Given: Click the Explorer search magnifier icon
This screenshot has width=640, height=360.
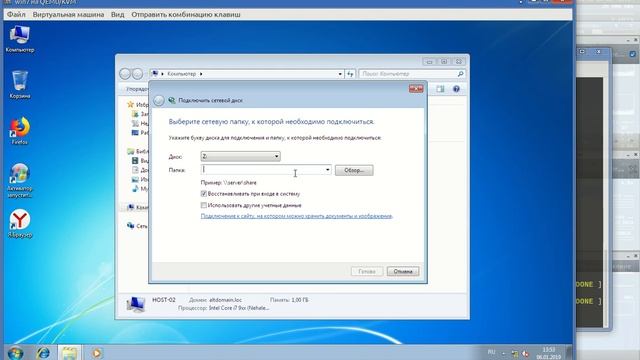Looking at the screenshot, I should [460, 74].
